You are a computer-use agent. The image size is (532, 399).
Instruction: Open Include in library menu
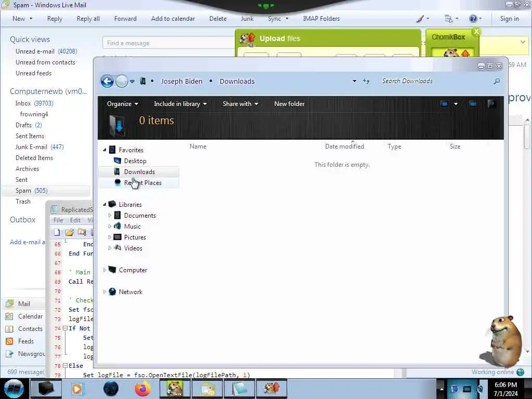click(180, 104)
